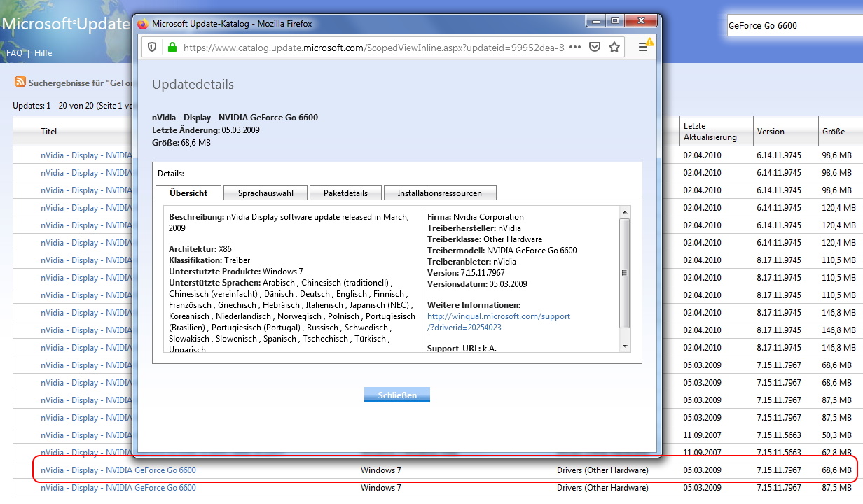This screenshot has width=863, height=504.
Task: Sort results by the Größe column header
Action: coord(834,132)
